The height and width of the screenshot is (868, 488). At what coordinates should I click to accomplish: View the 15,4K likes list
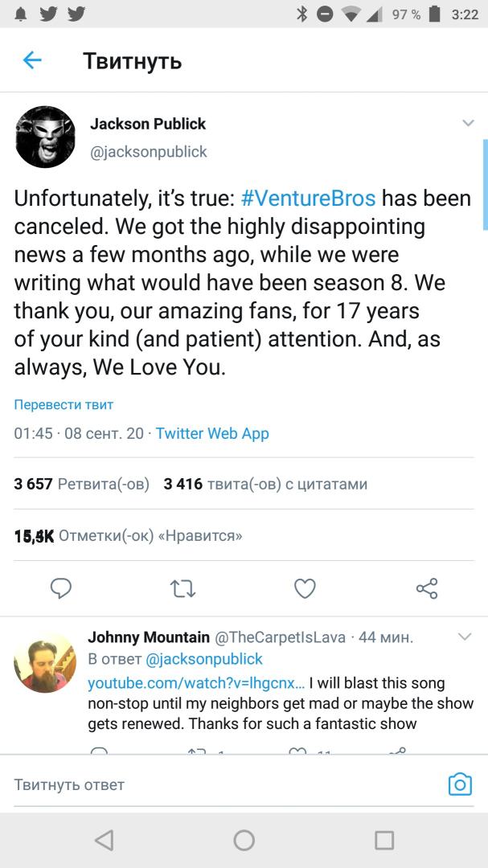tap(128, 535)
